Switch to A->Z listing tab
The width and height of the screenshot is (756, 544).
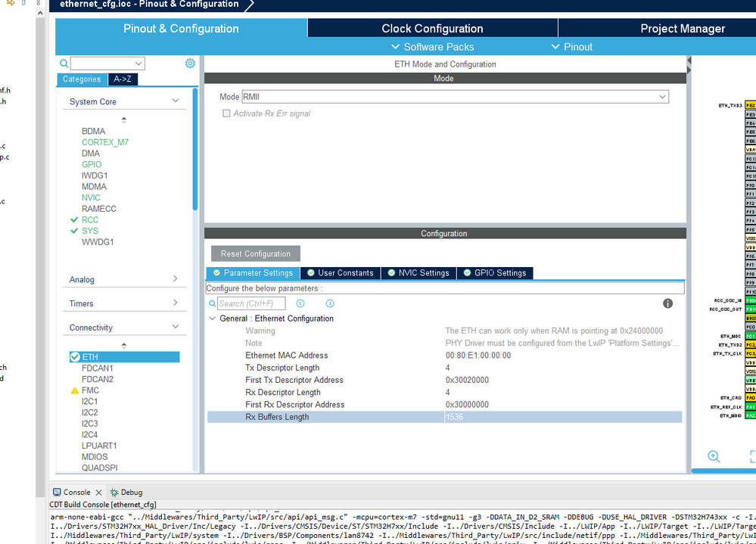tap(123, 79)
